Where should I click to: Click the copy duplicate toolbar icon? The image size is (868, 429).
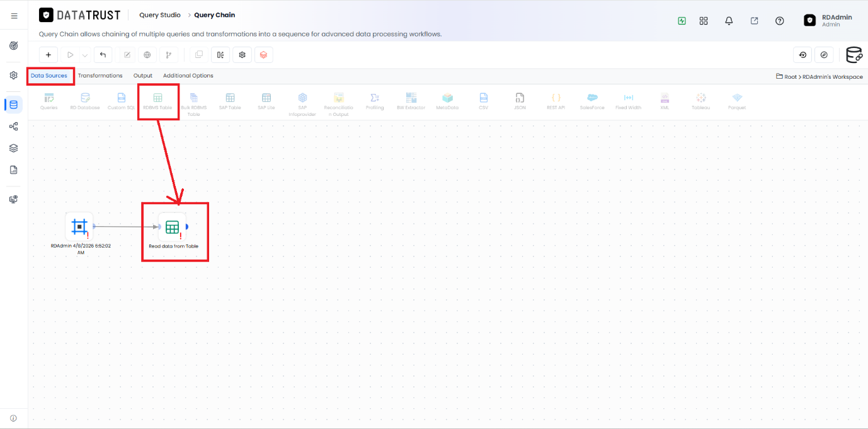pyautogui.click(x=199, y=55)
